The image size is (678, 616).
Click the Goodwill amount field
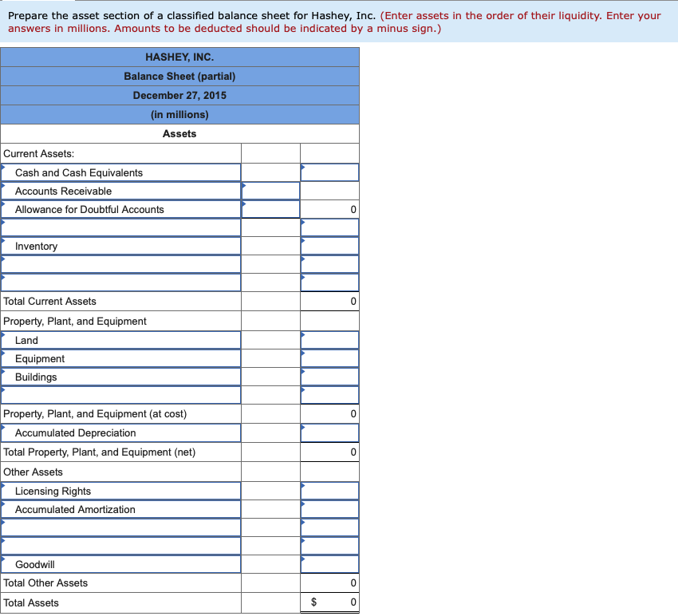[329, 564]
